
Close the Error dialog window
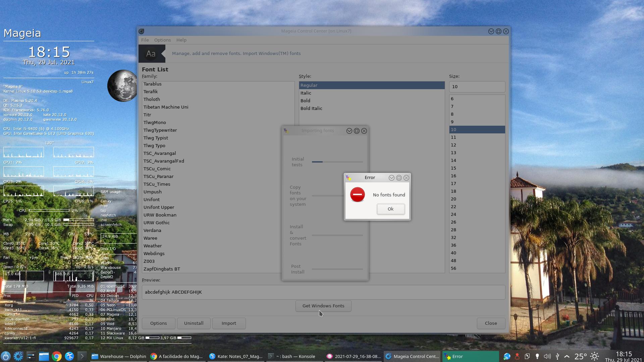point(406,178)
